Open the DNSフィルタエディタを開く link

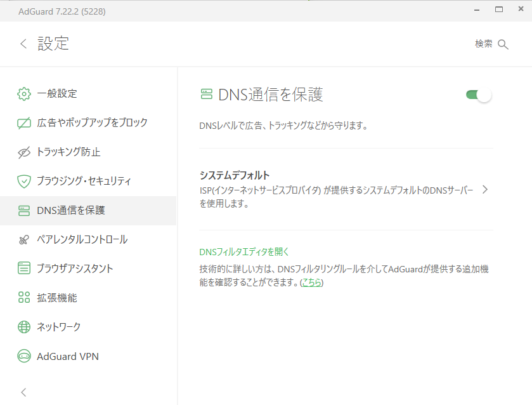tap(244, 251)
